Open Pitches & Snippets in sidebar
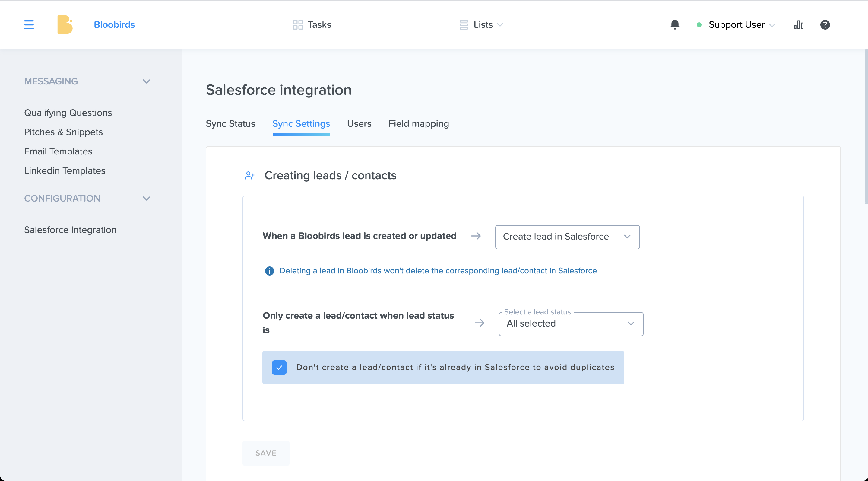The image size is (868, 481). pos(63,132)
